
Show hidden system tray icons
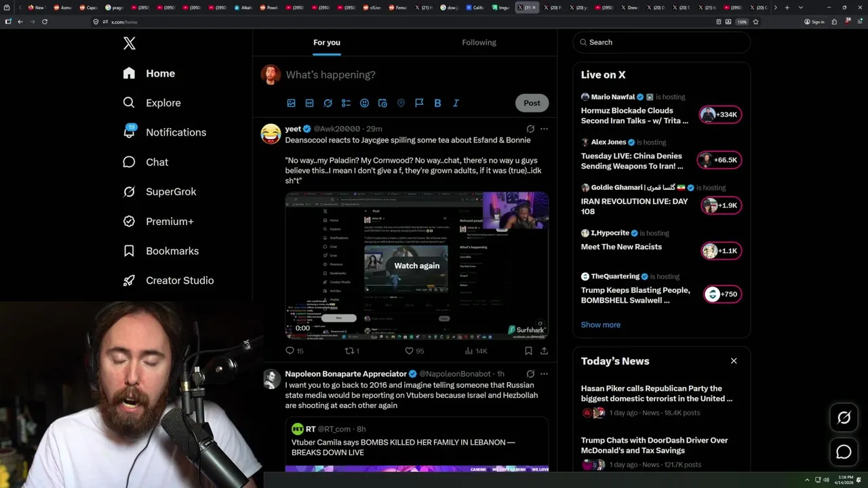click(x=807, y=480)
